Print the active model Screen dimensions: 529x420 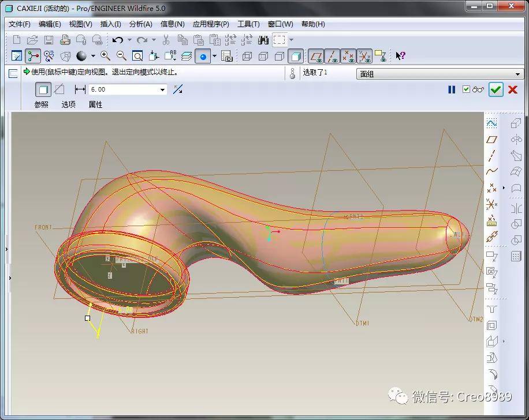(x=65, y=40)
